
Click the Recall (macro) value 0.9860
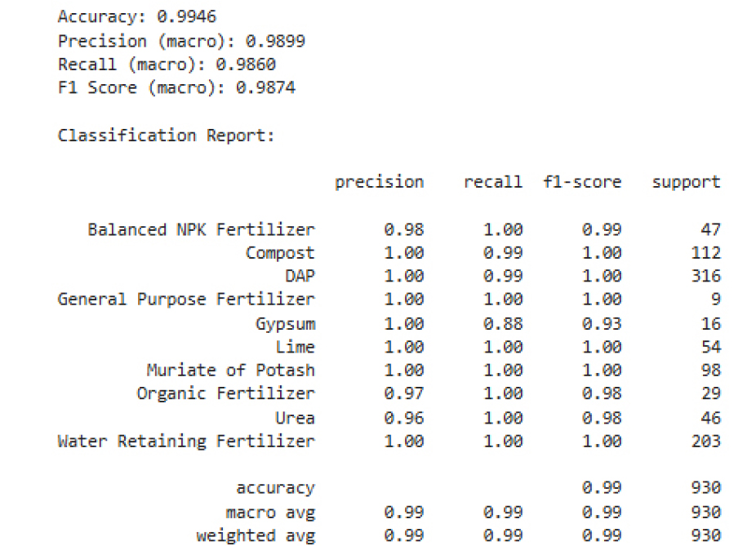[x=246, y=64]
